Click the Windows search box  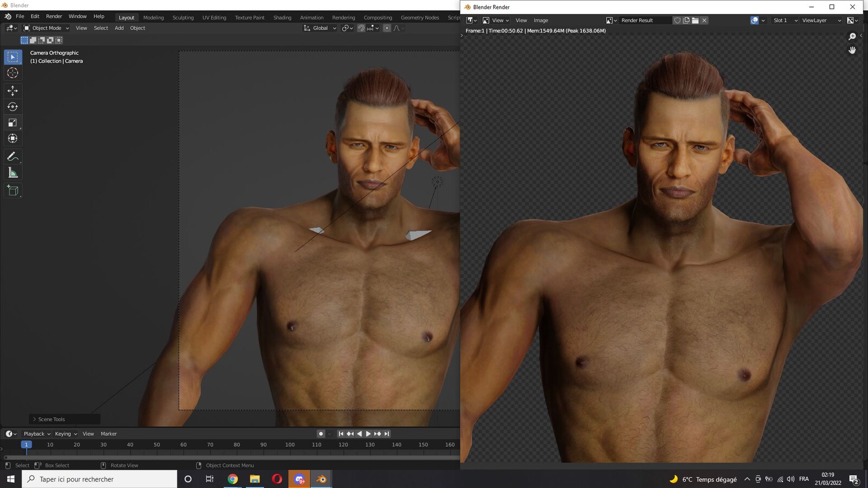(99, 479)
